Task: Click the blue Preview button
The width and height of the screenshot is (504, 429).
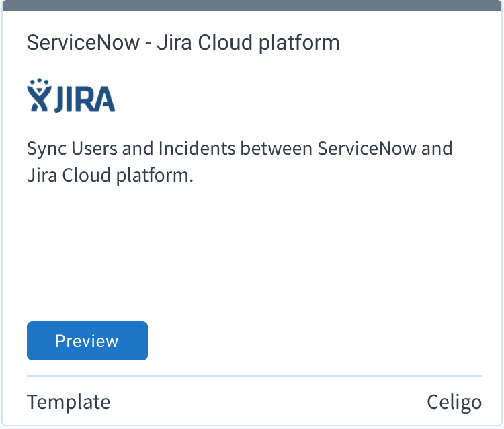Action: coord(87,341)
